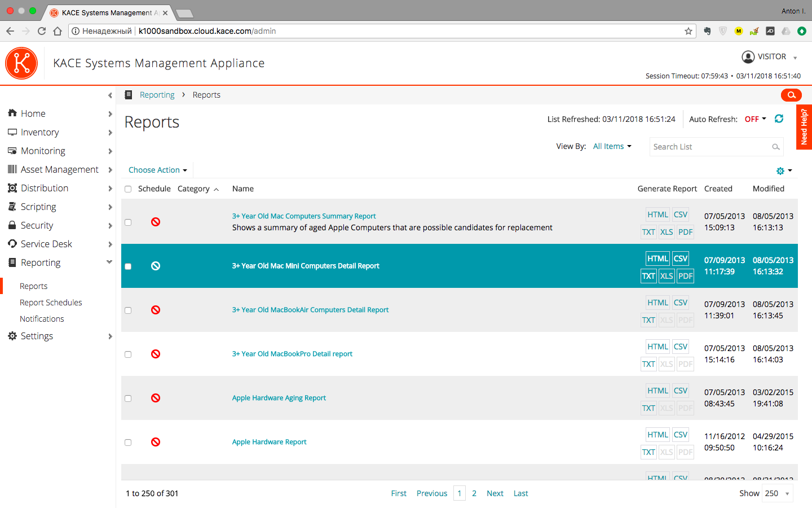Expand the Distribution menu arrow
812x508 pixels.
point(110,189)
